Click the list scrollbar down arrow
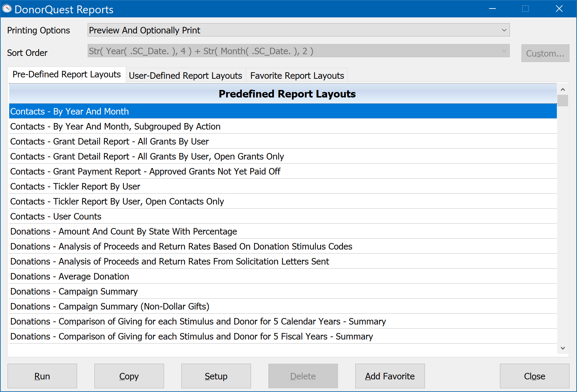This screenshot has width=577, height=392. click(563, 348)
